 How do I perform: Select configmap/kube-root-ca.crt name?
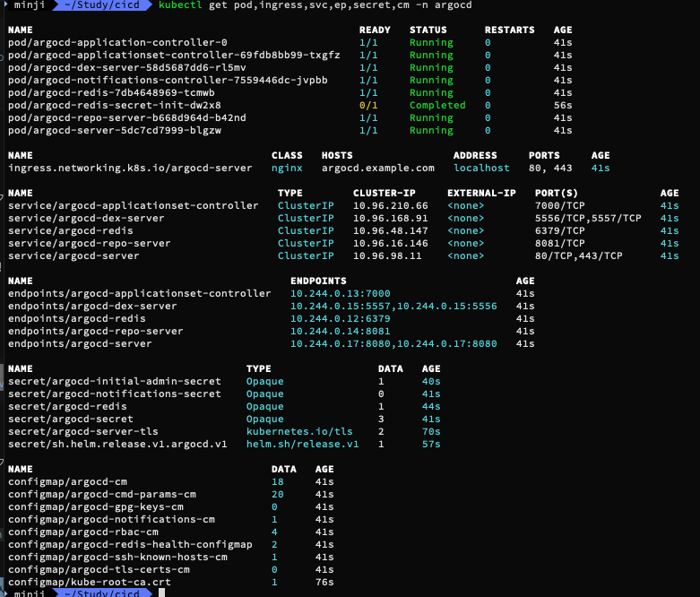click(90, 582)
